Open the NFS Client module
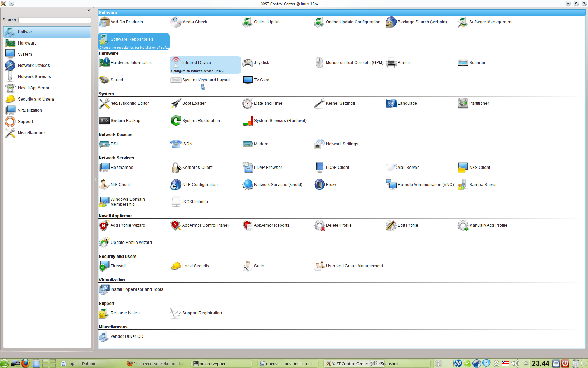Screen dimensions: 588x368 click(474, 168)
